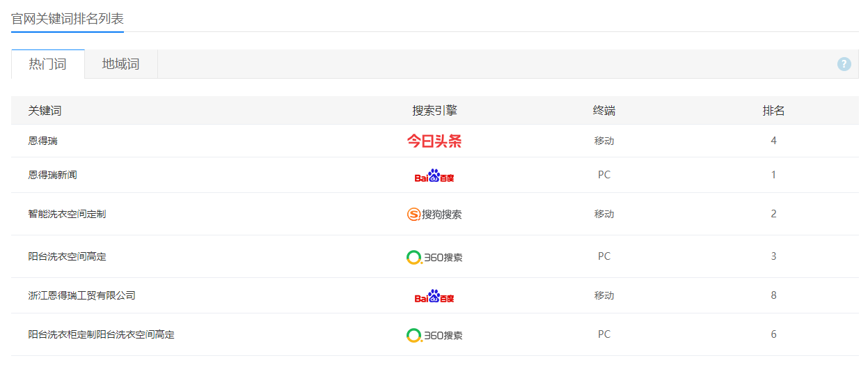Open the 地域词 tab
Image resolution: width=868 pixels, height=388 pixels.
click(x=120, y=64)
